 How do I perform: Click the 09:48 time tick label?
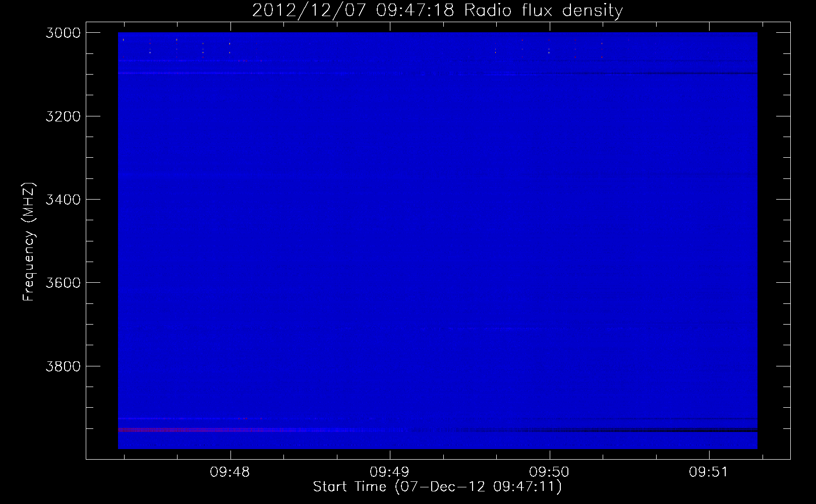230,472
